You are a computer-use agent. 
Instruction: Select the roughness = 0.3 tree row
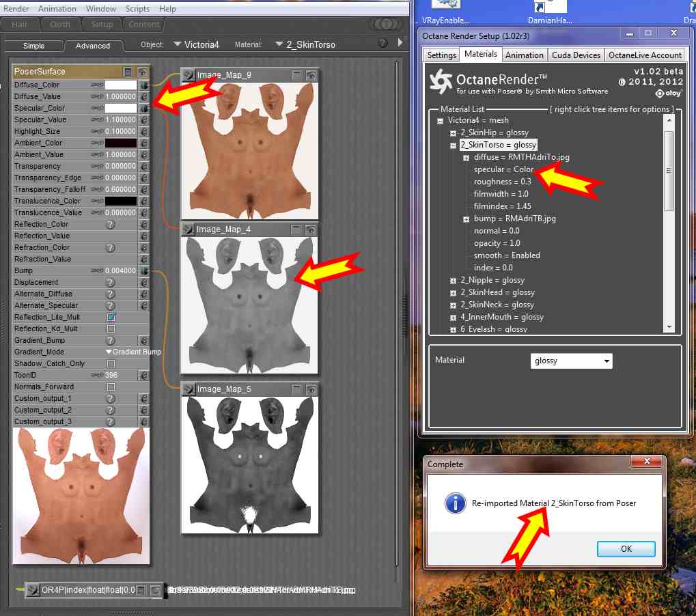click(x=502, y=182)
